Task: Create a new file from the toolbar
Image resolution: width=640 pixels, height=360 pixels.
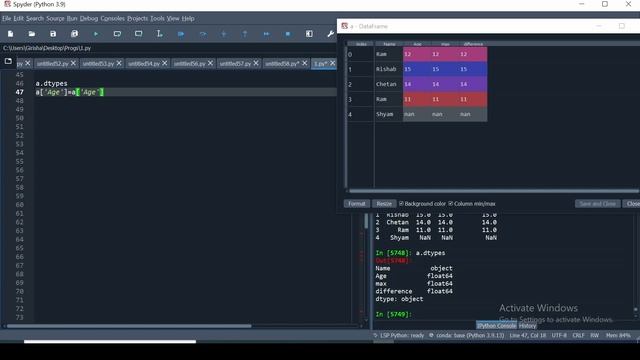Action: tap(11, 34)
